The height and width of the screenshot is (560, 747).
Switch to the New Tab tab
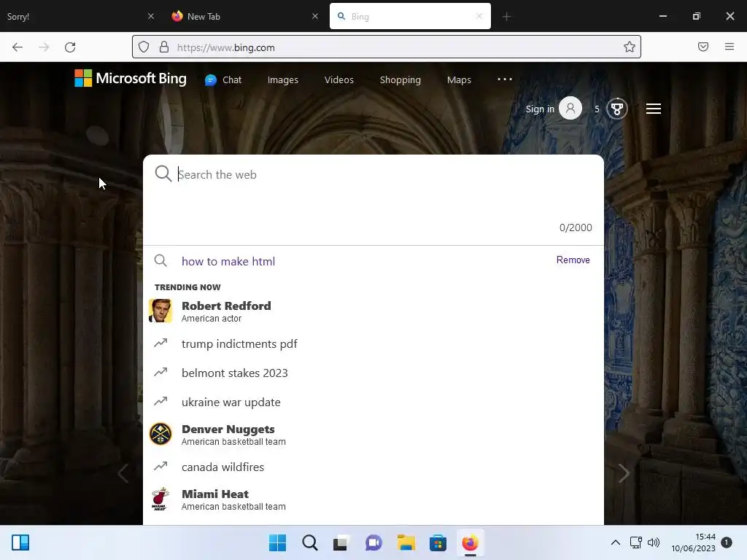tap(244, 17)
